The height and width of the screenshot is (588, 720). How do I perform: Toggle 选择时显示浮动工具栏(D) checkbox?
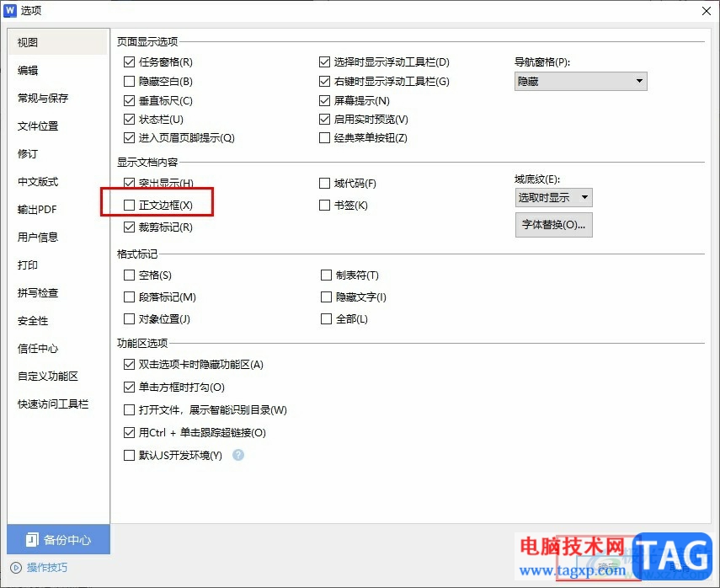tap(324, 61)
